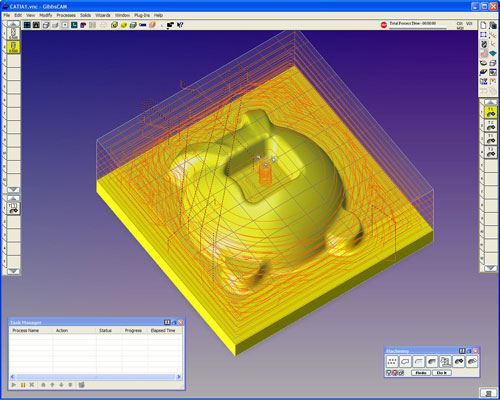500x400 pixels.
Task: Select the third curved-path icon in Machining palette
Action: pos(419,361)
